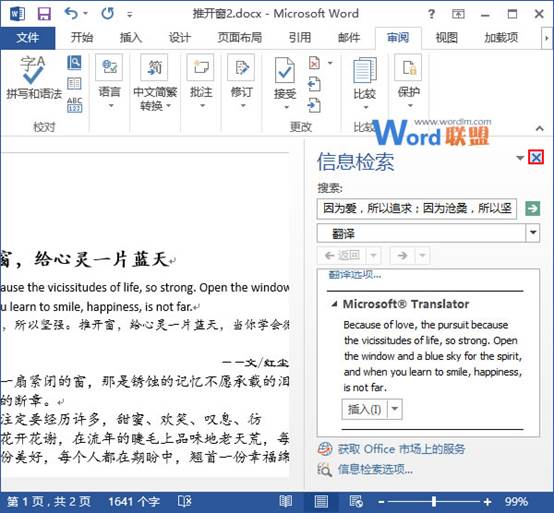Click the 接受 accept change button
The height and width of the screenshot is (513, 554).
coord(285,78)
